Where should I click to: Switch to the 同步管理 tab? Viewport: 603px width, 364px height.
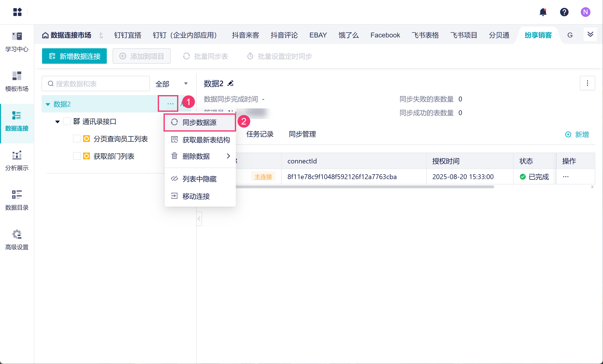302,134
